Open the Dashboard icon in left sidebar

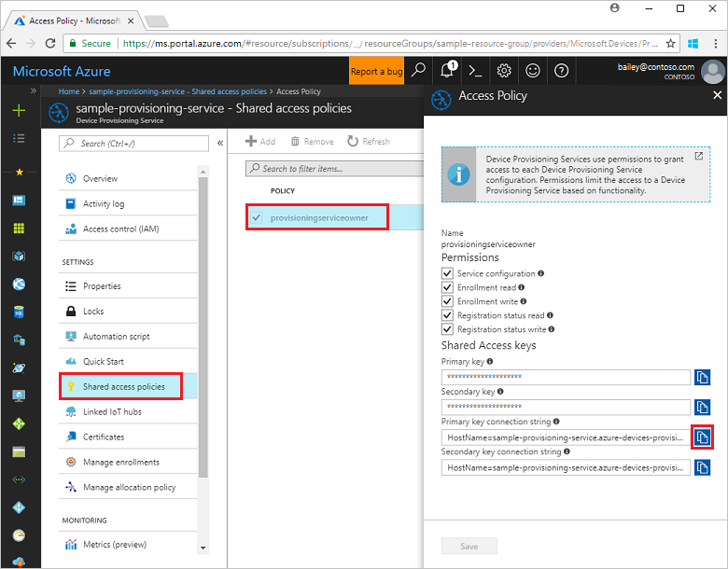[x=19, y=200]
